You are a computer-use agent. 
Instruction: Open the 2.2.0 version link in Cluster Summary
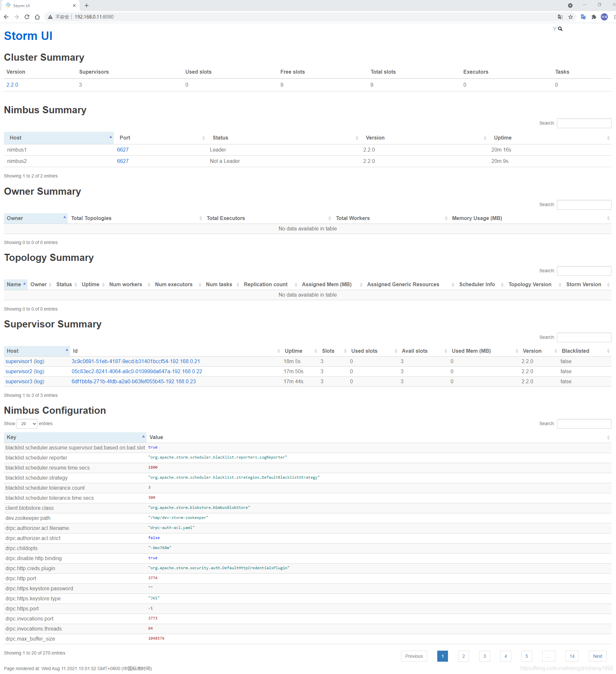tap(12, 85)
